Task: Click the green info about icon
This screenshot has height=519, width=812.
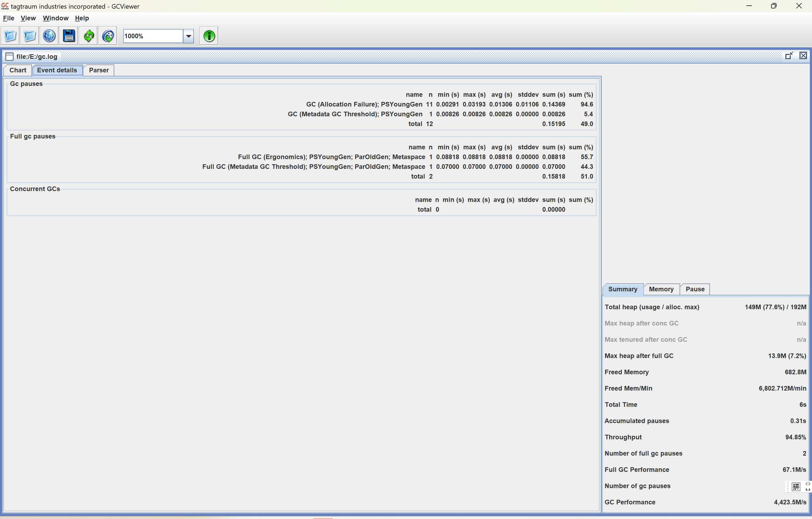Action: pyautogui.click(x=209, y=36)
